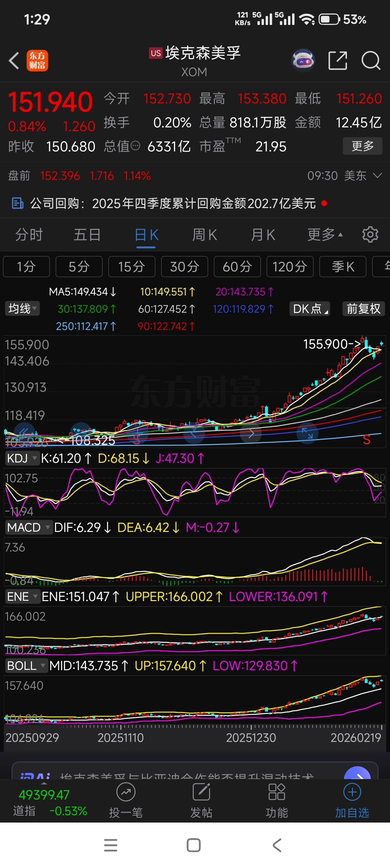Select the 季K quarterly button
This screenshot has width=390, height=868.
click(343, 267)
